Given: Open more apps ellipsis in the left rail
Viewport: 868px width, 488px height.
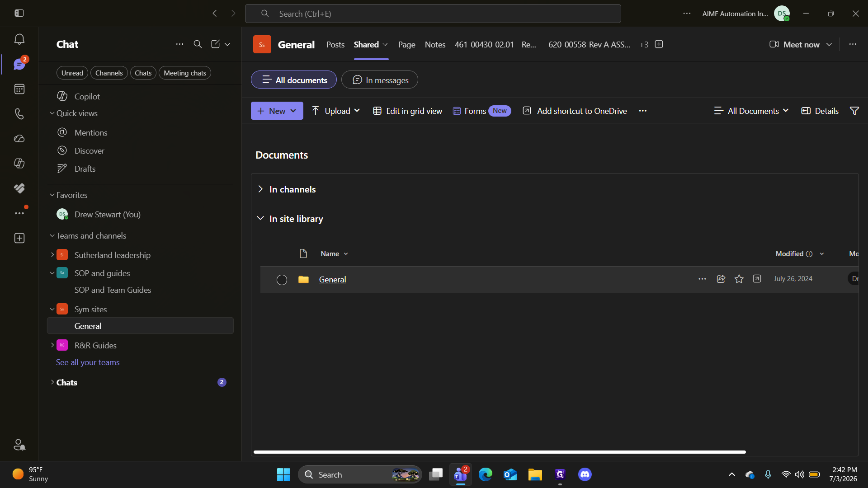Looking at the screenshot, I should coord(19,213).
